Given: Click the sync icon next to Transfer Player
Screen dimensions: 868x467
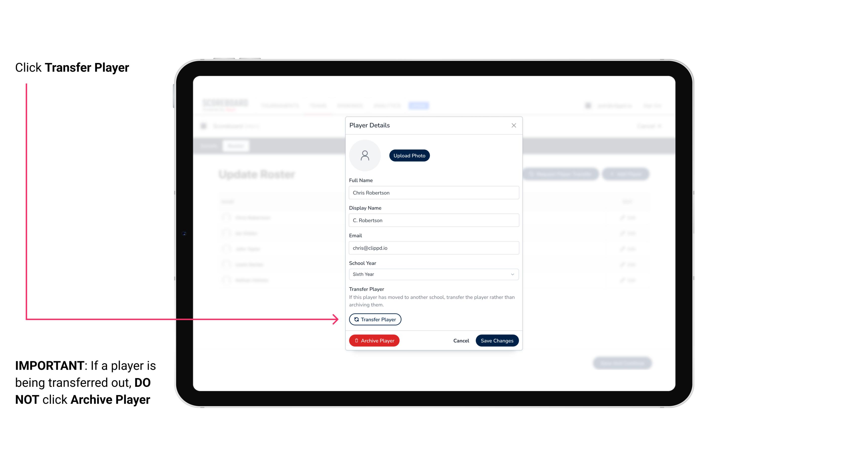Looking at the screenshot, I should 356,319.
